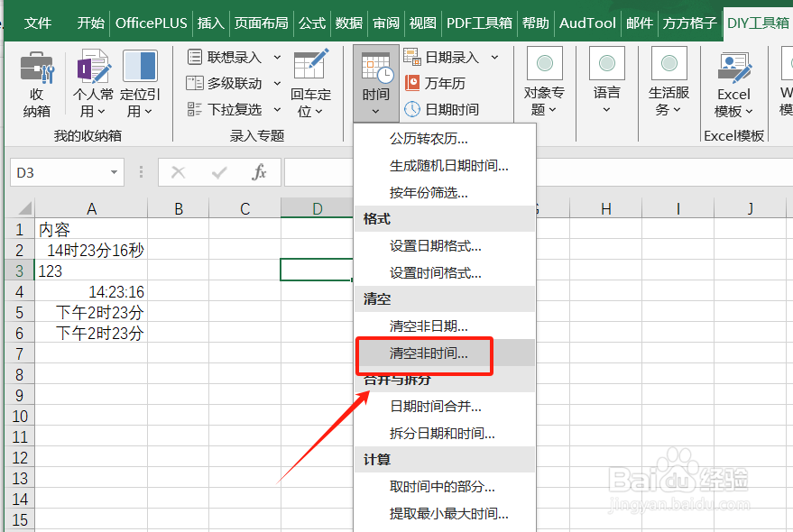Choose 日期时间合并... menu item
793x532 pixels.
(x=445, y=406)
